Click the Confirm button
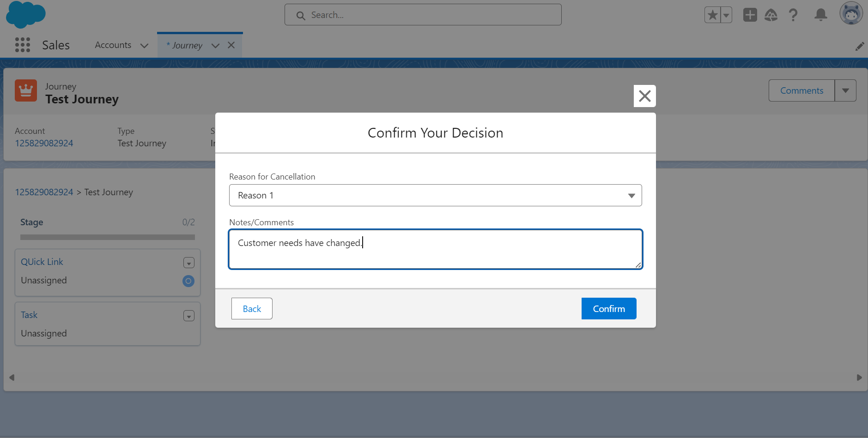Screen dimensions: 868x438 click(608, 308)
